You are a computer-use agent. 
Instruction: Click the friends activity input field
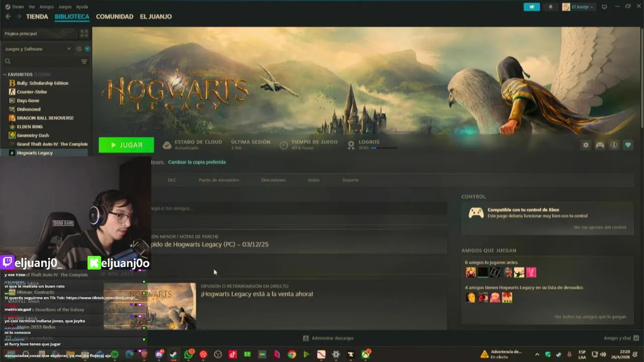[299, 208]
